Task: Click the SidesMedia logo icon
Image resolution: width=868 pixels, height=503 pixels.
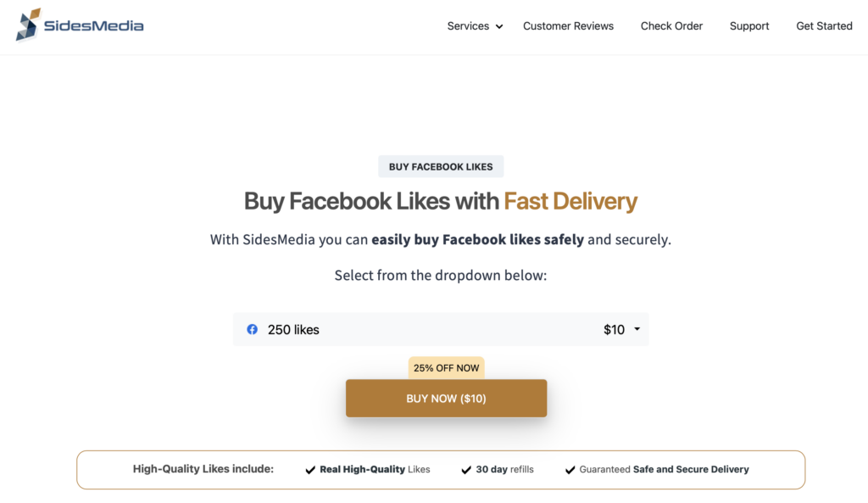Action: [28, 25]
